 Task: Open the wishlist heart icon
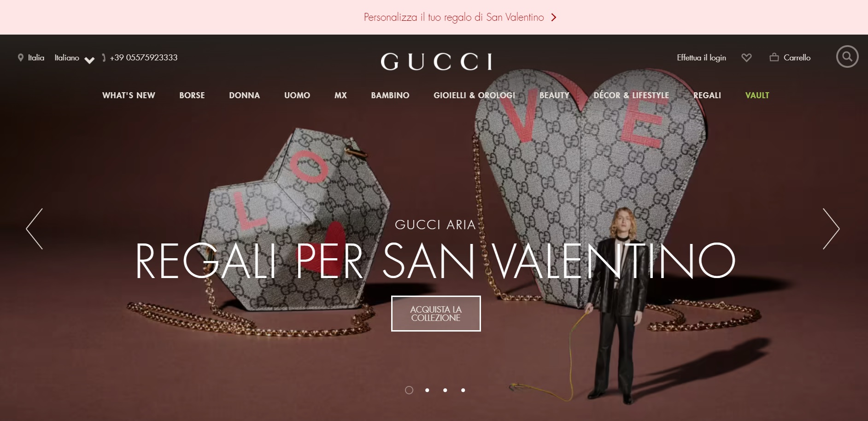(x=746, y=58)
